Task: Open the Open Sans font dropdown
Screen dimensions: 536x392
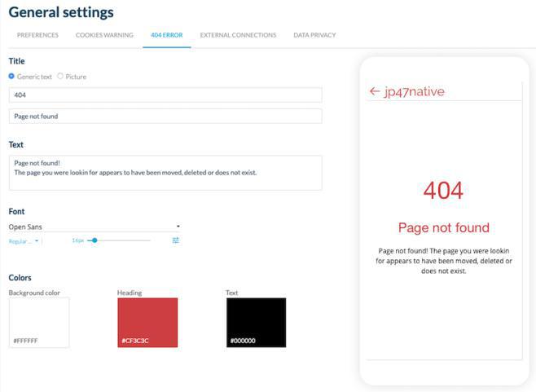Action: click(94, 227)
